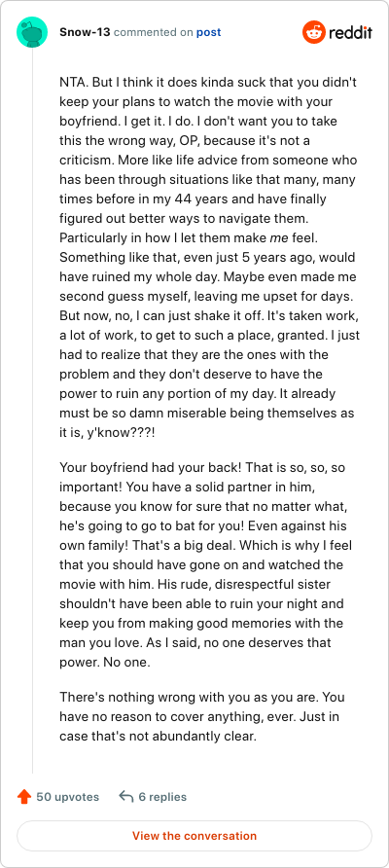
Task: Click the "50 upvotes" count
Action: coord(67,797)
